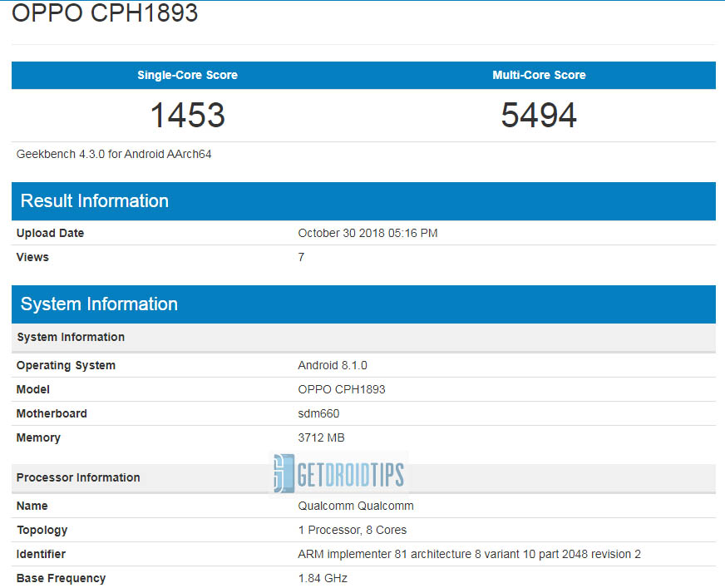Select the 3712 MB memory value
The height and width of the screenshot is (588, 725).
322,437
